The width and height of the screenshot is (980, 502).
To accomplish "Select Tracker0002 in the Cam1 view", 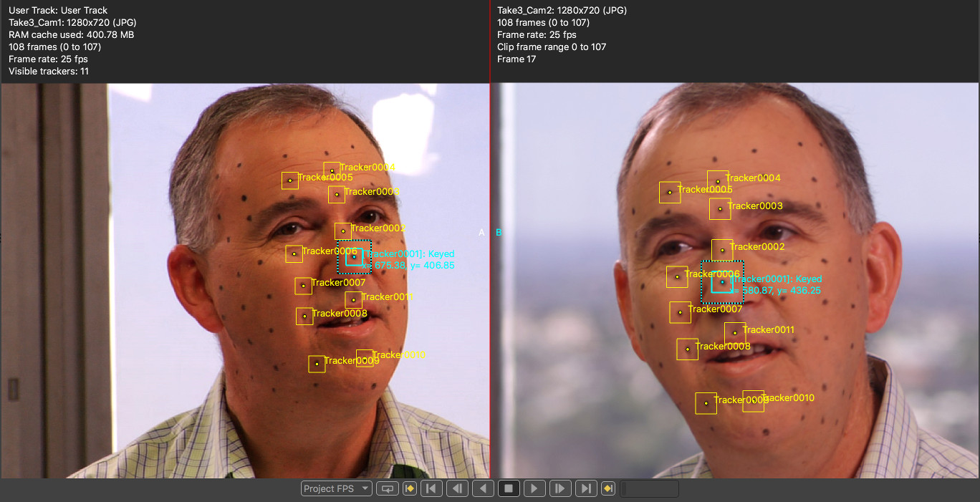I will click(343, 231).
